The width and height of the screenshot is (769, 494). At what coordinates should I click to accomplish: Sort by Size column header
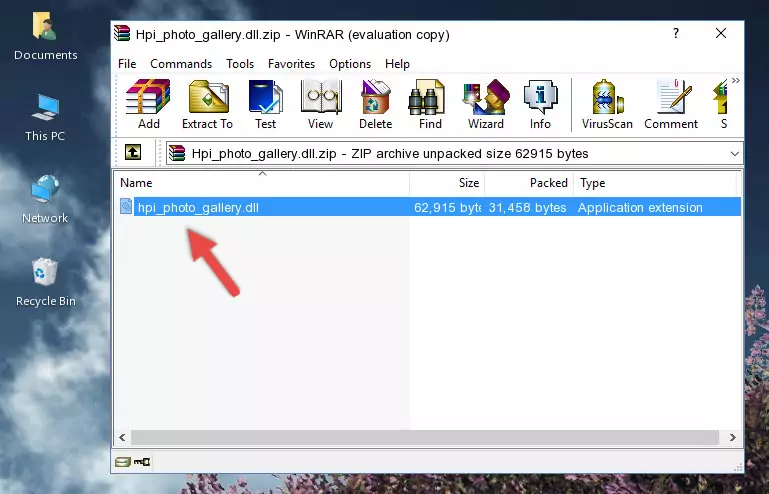pyautogui.click(x=447, y=183)
